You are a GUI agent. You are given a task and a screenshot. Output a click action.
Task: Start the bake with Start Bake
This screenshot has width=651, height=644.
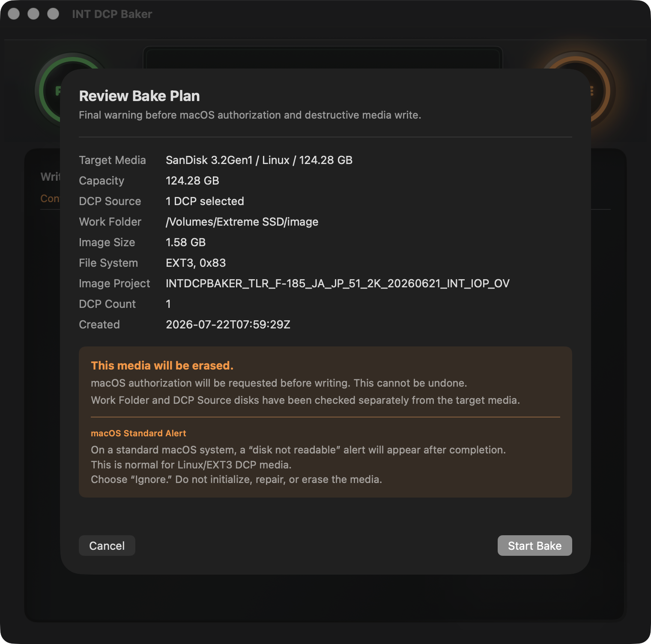tap(535, 546)
